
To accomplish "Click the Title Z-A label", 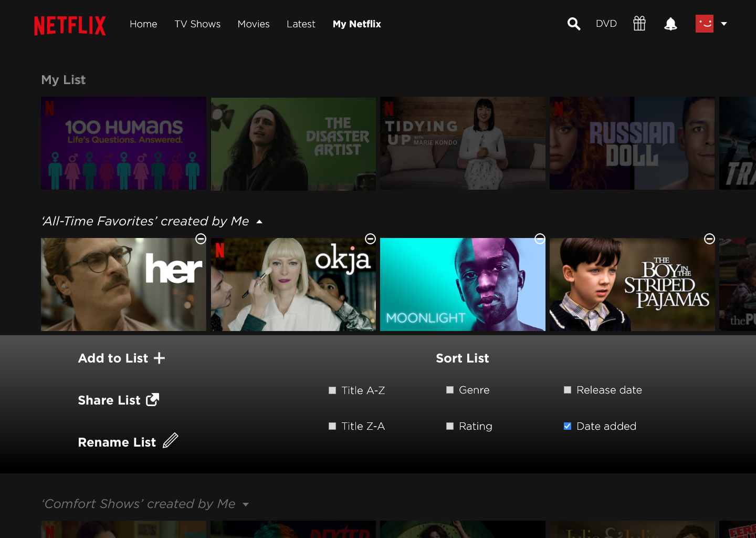I will [363, 426].
